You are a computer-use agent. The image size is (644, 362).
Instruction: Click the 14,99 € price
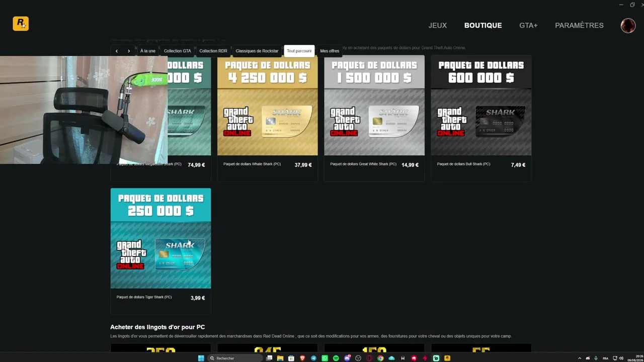410,165
